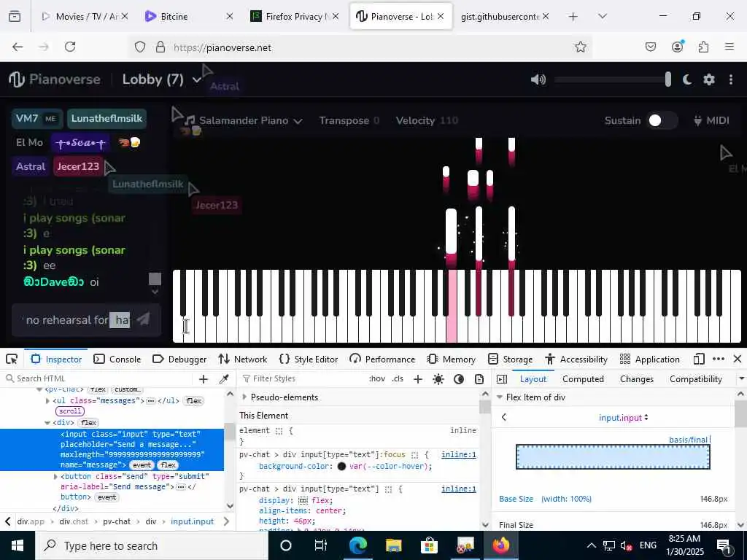Toggle :hov pseudo-class panel
The height and width of the screenshot is (560, 747).
pos(377,379)
